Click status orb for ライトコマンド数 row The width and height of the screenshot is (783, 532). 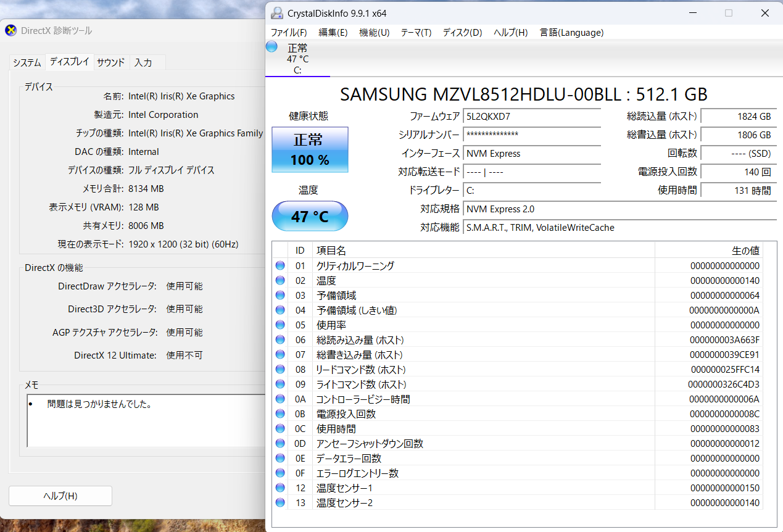pos(280,384)
